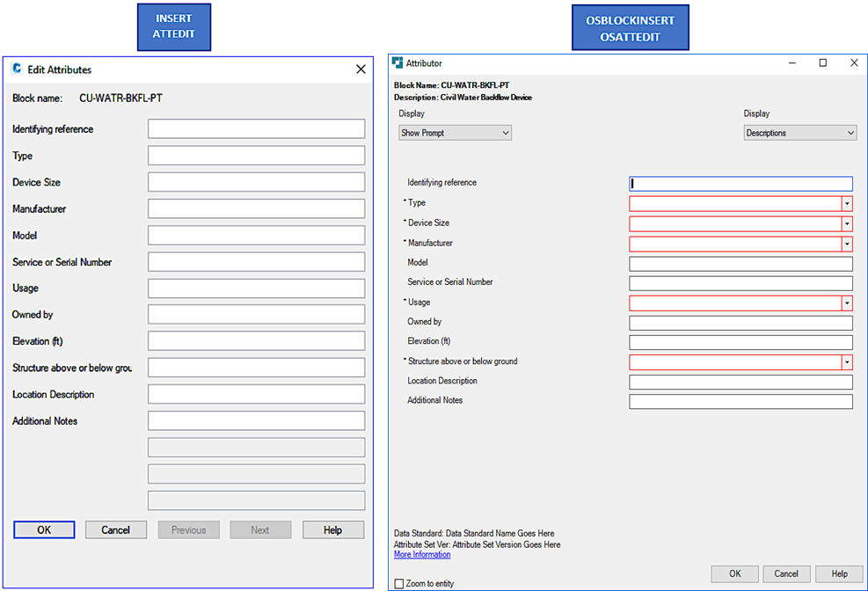Click Owned by field in Attributor

[740, 323]
